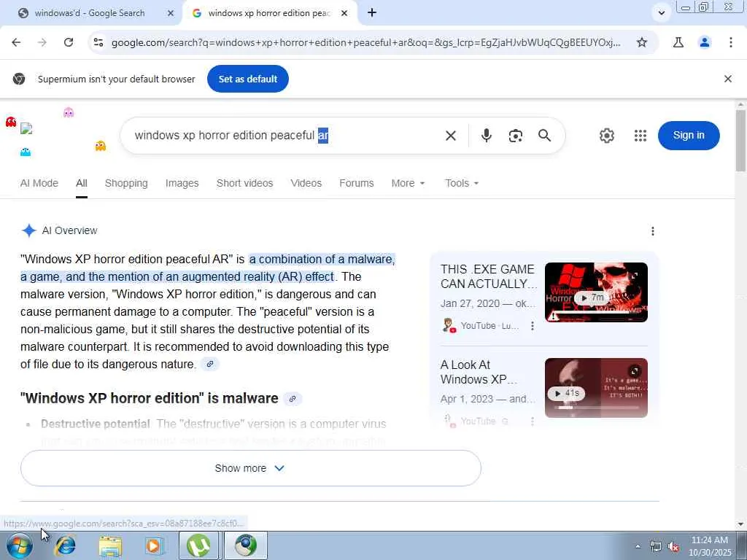This screenshot has height=560, width=747.
Task: Sign in to Google
Action: point(689,135)
